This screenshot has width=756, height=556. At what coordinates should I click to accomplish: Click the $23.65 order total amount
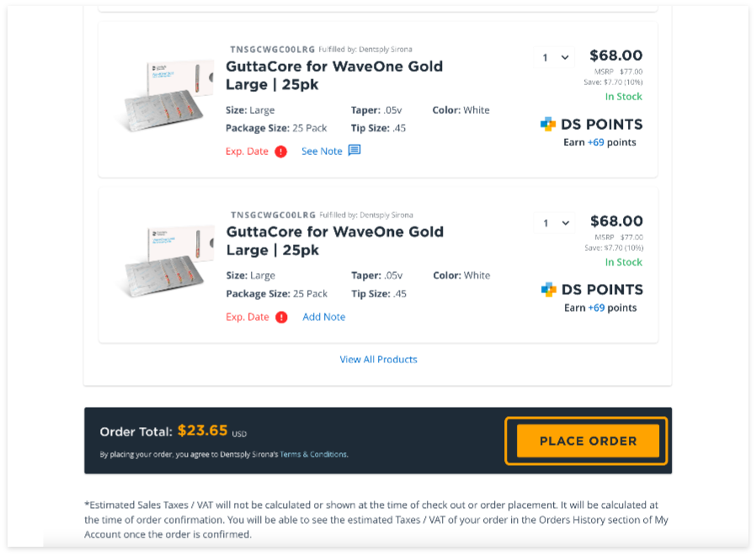pos(202,430)
